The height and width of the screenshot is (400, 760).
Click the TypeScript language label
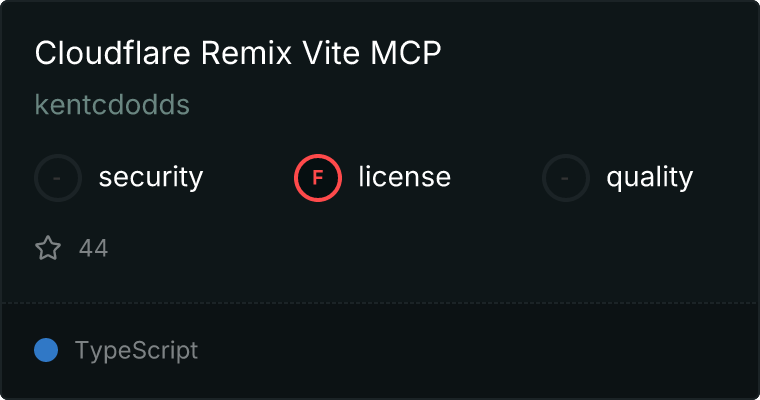(x=136, y=351)
